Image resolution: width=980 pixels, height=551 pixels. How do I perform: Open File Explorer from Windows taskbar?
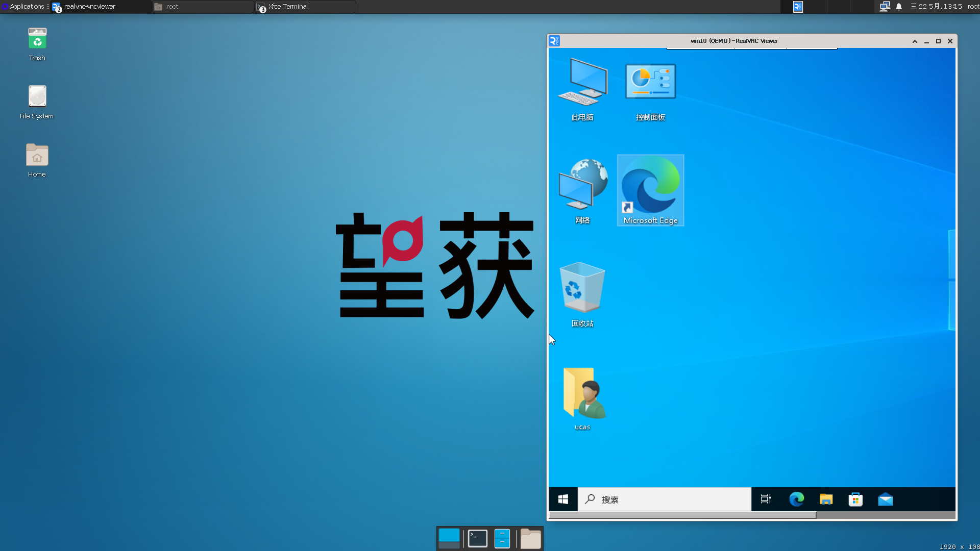coord(826,499)
